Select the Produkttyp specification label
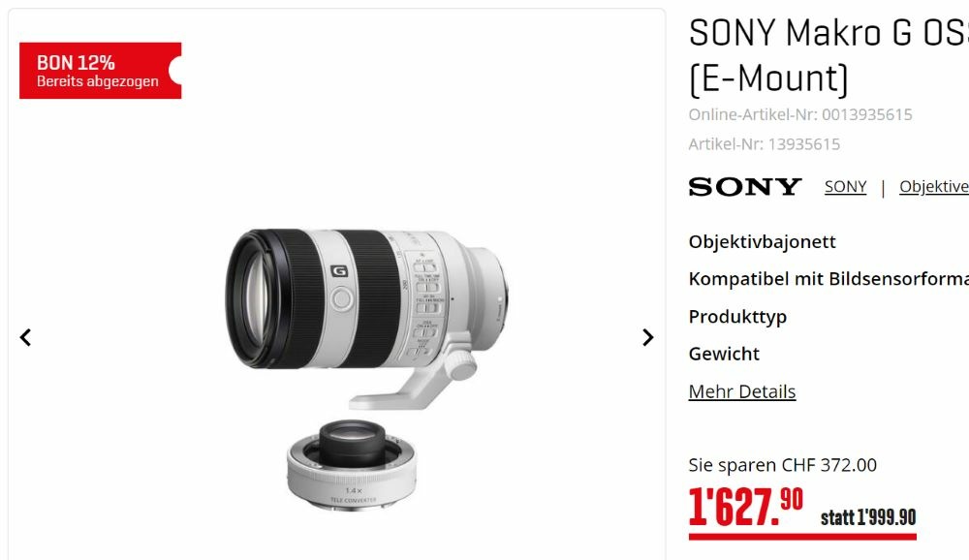 [x=737, y=317]
